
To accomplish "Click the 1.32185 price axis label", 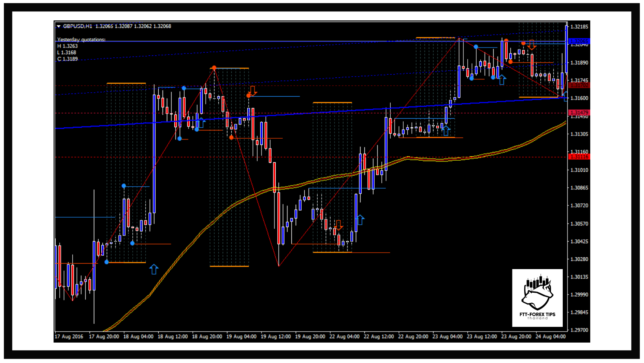I will 579,27.
